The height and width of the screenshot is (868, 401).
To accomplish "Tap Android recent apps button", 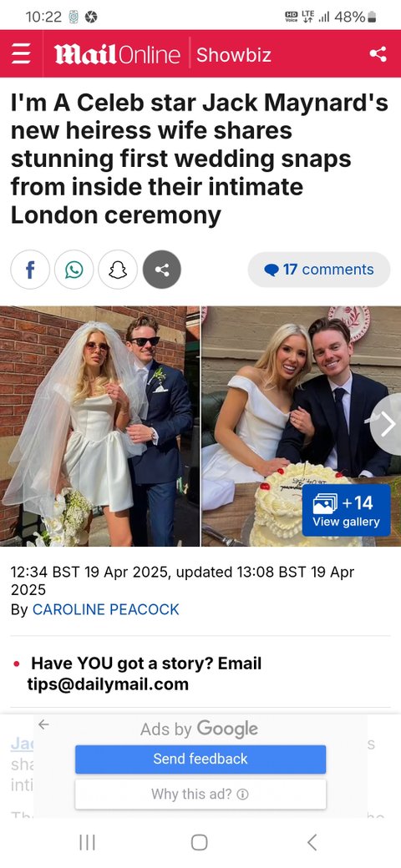I will 87,842.
